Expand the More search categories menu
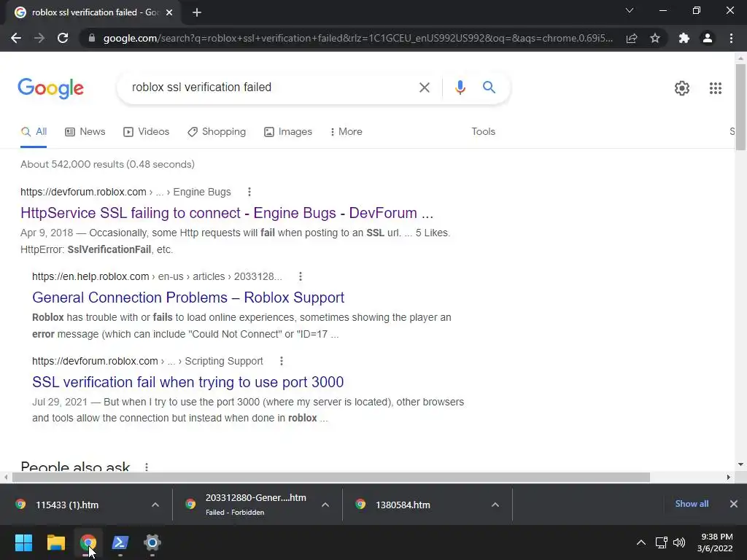The width and height of the screenshot is (747, 560). tap(347, 132)
